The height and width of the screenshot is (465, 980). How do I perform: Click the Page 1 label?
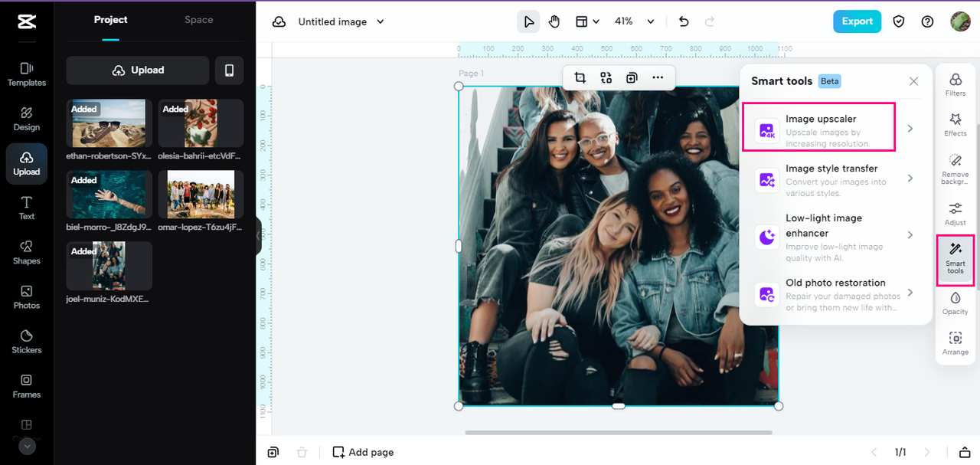(472, 74)
